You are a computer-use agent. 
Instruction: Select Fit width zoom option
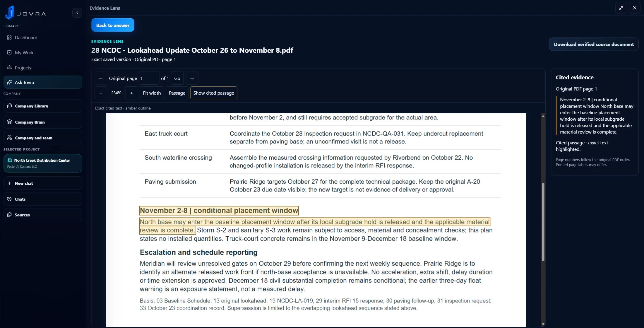(152, 93)
